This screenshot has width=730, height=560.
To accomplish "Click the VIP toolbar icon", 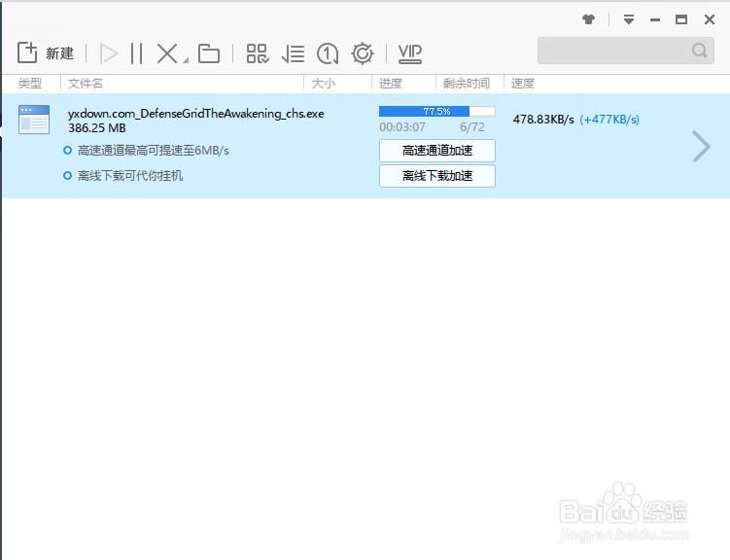I will (409, 53).
